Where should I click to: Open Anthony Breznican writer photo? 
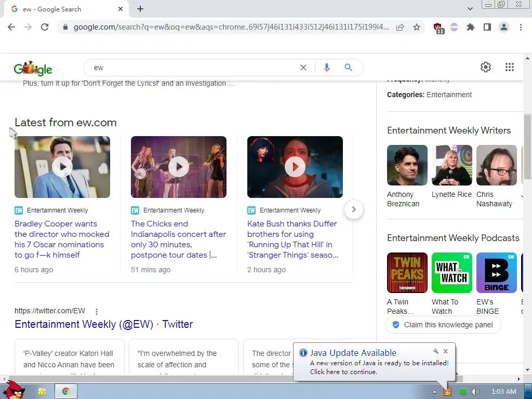pyautogui.click(x=407, y=165)
